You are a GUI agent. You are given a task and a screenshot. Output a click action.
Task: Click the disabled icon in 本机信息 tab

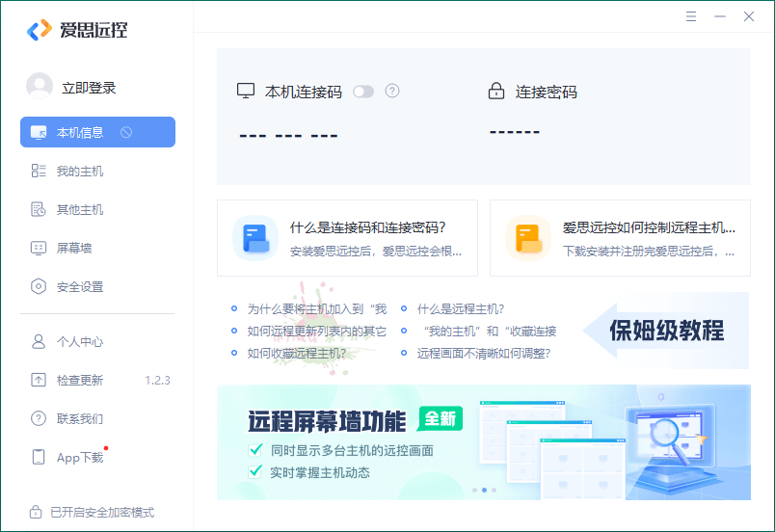tap(126, 132)
